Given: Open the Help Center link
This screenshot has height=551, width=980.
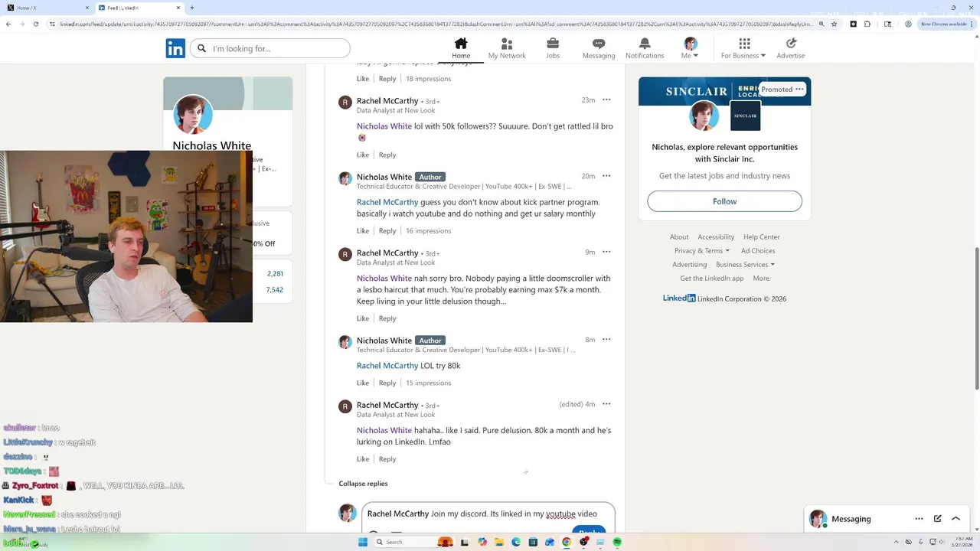Looking at the screenshot, I should (x=761, y=236).
